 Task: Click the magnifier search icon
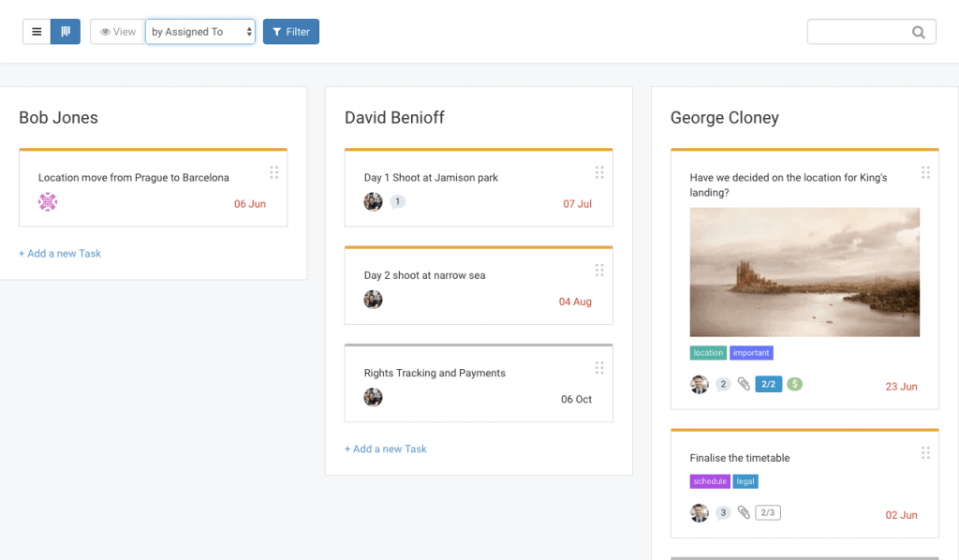919,32
